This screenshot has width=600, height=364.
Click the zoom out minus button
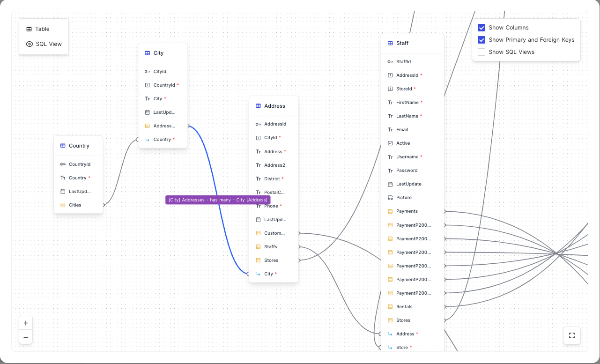[x=26, y=337]
